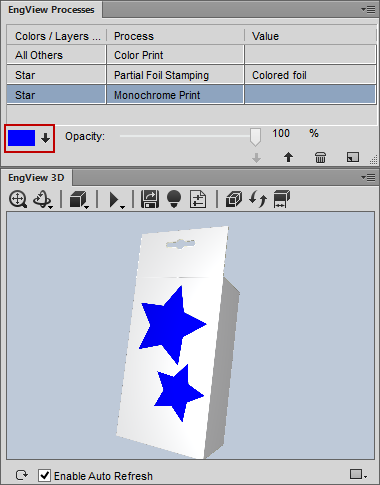
Task: Open the EngView 3D panel menu
Action: [368, 178]
